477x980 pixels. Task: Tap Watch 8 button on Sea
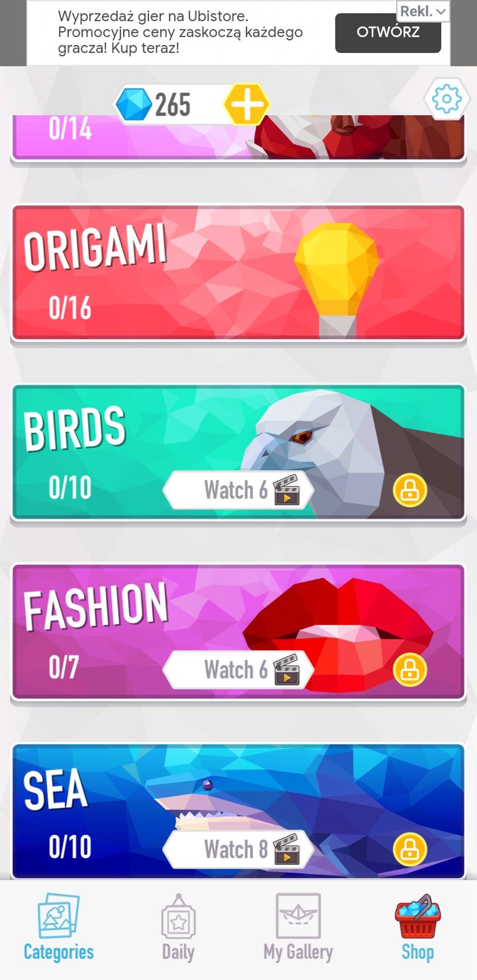coord(238,850)
